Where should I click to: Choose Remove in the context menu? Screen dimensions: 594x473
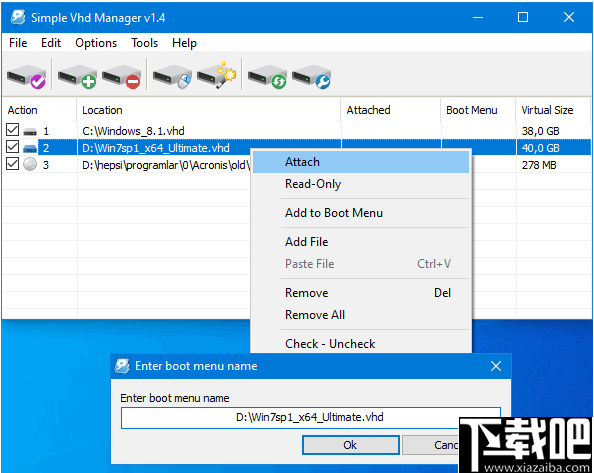click(361, 293)
